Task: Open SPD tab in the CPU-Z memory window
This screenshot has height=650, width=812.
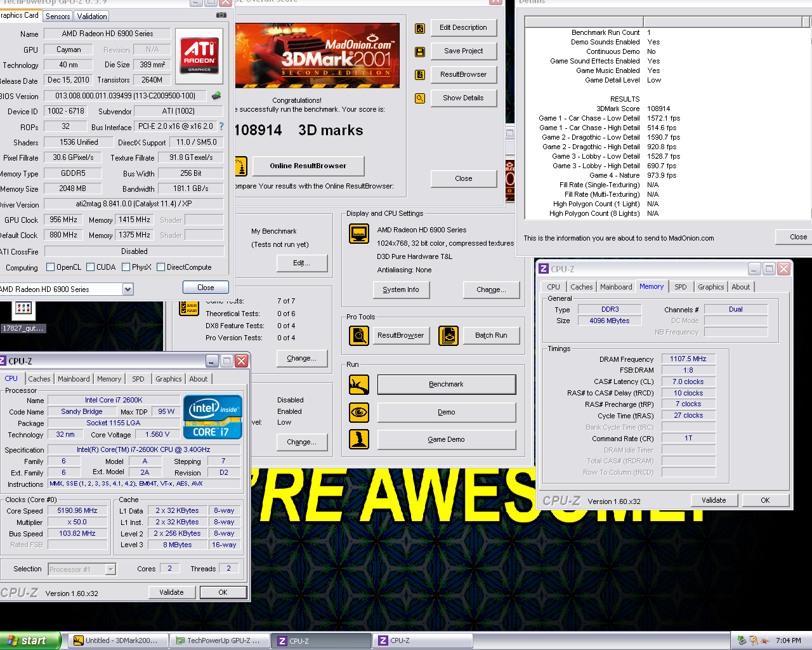Action: 681,287
